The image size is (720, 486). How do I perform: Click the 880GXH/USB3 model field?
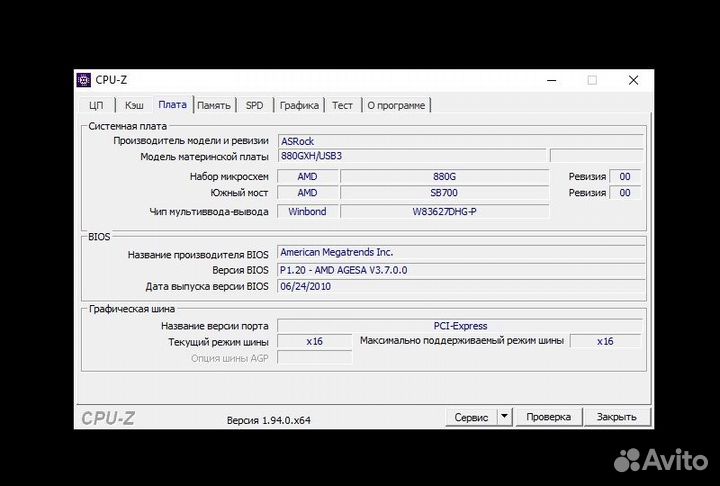tap(412, 156)
